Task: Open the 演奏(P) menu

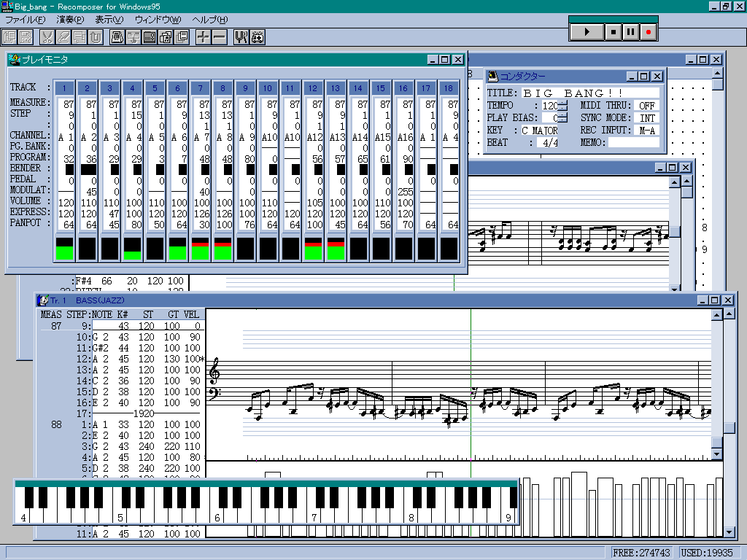Action: pos(69,20)
